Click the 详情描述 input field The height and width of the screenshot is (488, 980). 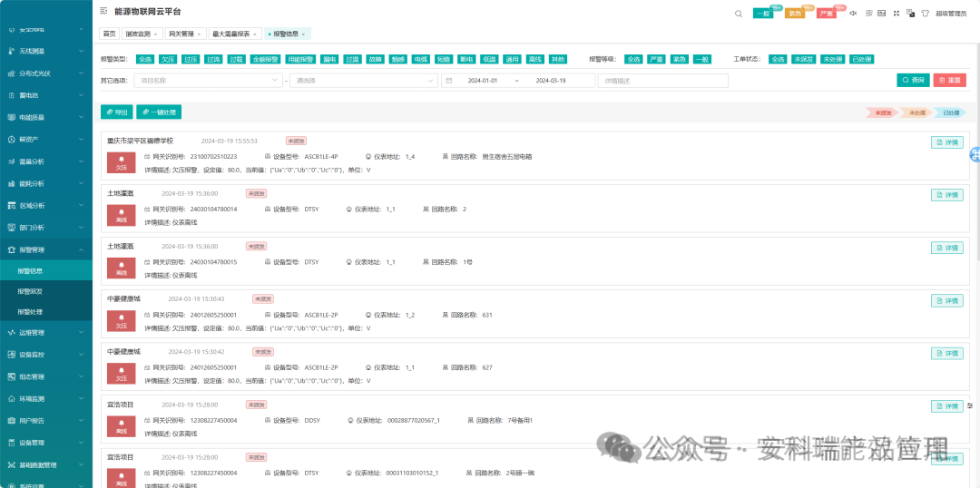tap(662, 81)
